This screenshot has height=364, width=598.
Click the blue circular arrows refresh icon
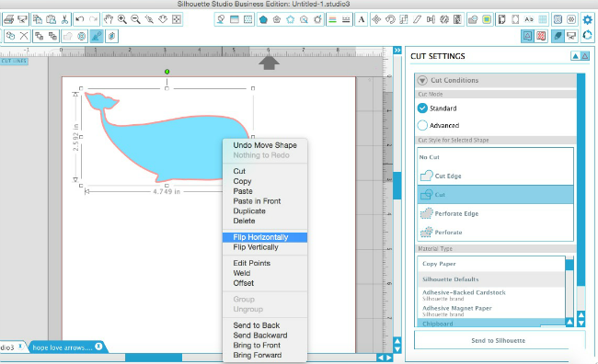coord(587,36)
